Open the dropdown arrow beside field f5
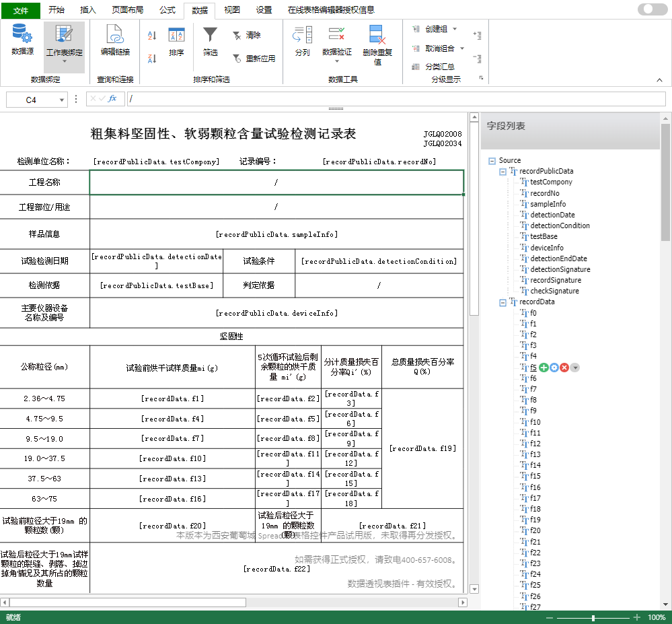This screenshot has width=672, height=624. click(x=575, y=368)
